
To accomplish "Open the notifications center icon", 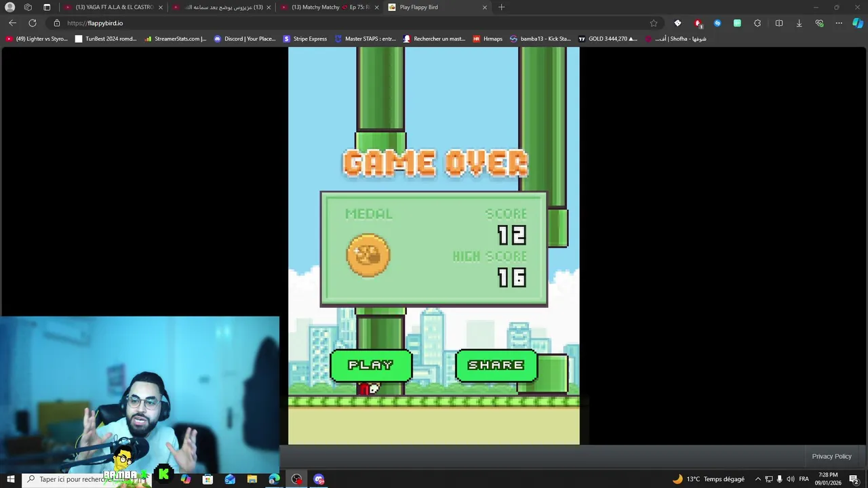I will click(x=854, y=479).
